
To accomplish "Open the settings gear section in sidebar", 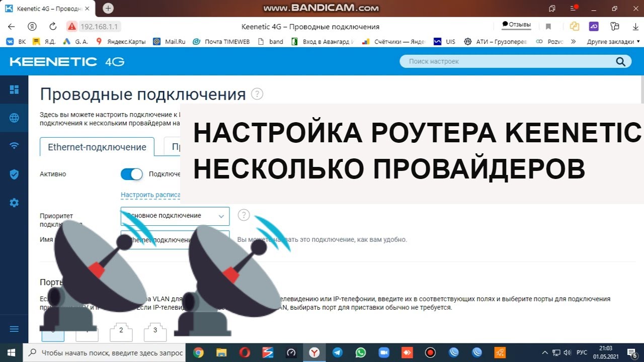I will click(x=14, y=203).
